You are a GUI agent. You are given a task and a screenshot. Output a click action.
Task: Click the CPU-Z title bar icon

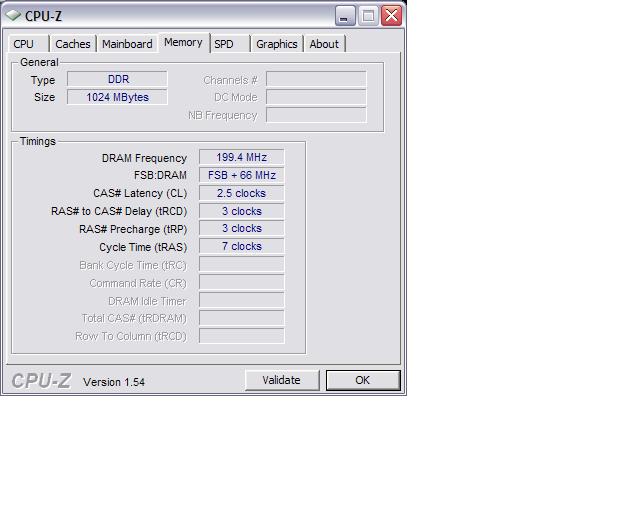pyautogui.click(x=13, y=16)
